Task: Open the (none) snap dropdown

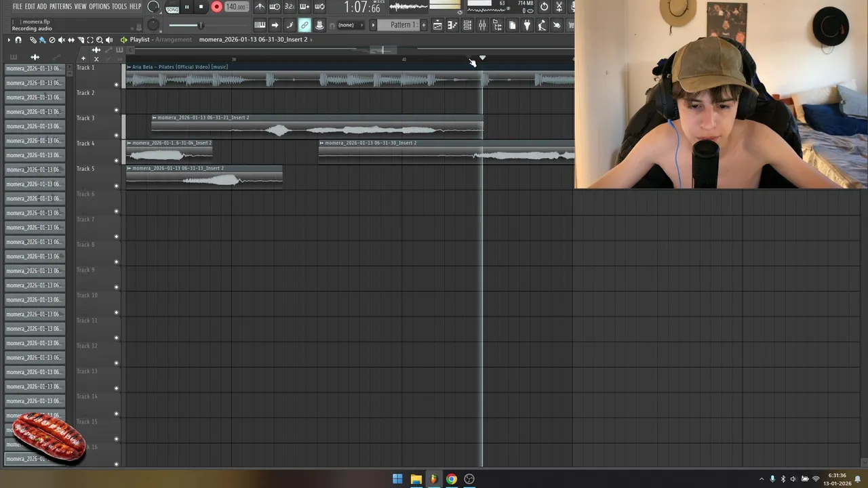Action: coord(349,25)
